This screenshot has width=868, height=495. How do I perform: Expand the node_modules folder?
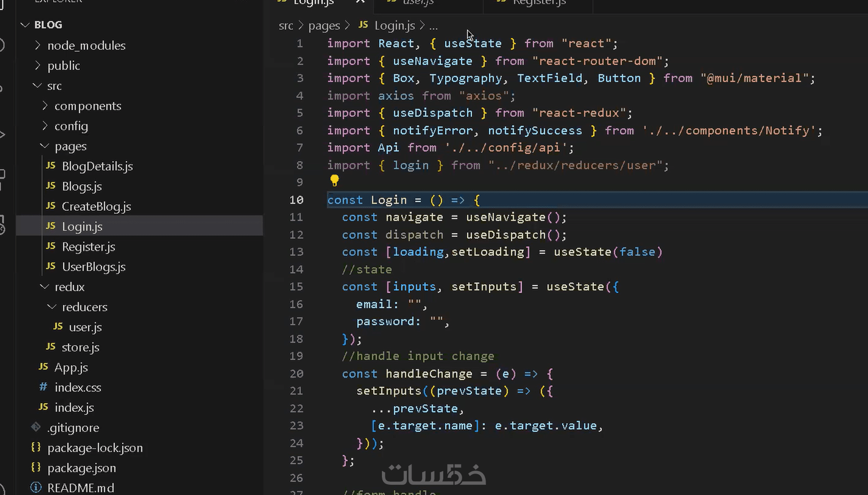click(x=37, y=45)
